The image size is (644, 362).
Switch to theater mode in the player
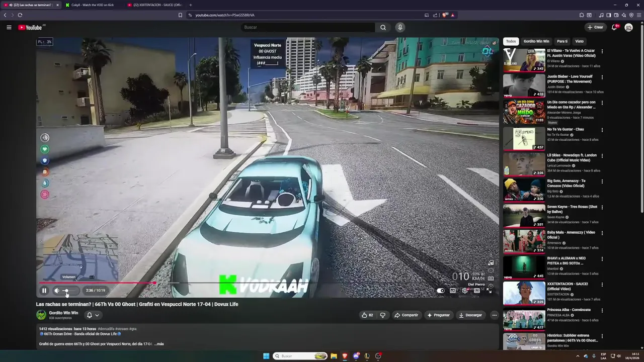point(476,291)
